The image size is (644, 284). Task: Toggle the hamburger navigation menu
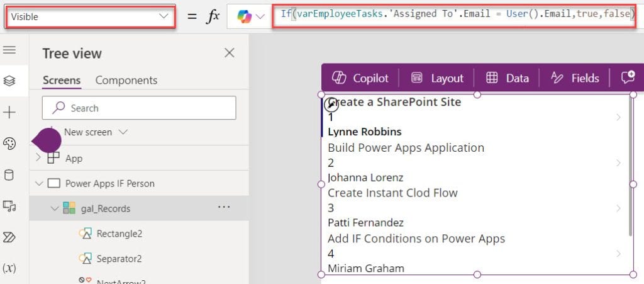pyautogui.click(x=9, y=50)
